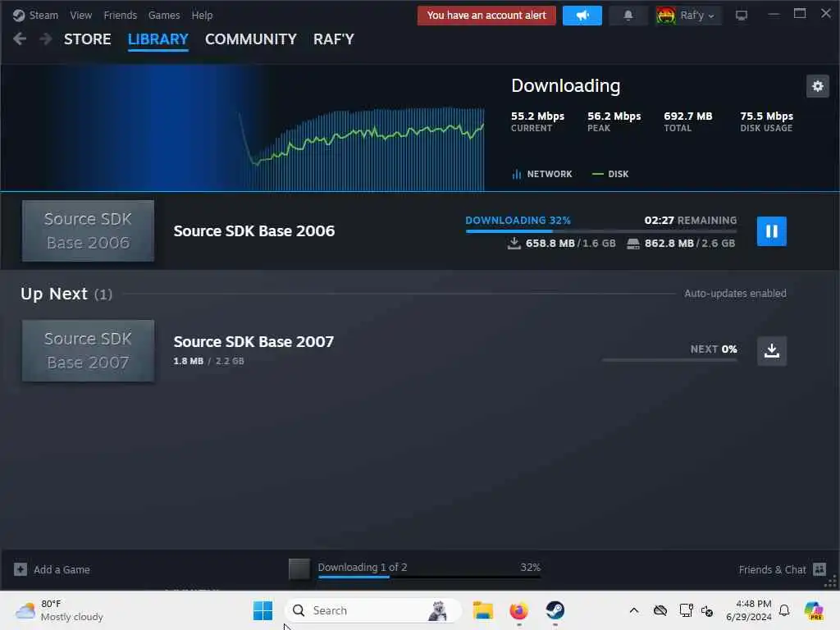Open Windows notification bell in taskbar
This screenshot has width=840, height=630.
pos(784,610)
